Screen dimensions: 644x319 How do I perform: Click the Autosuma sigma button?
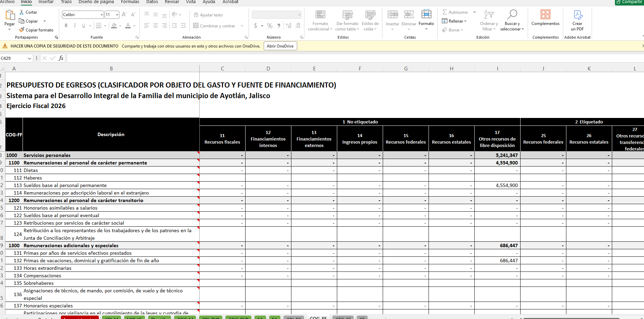[455, 12]
